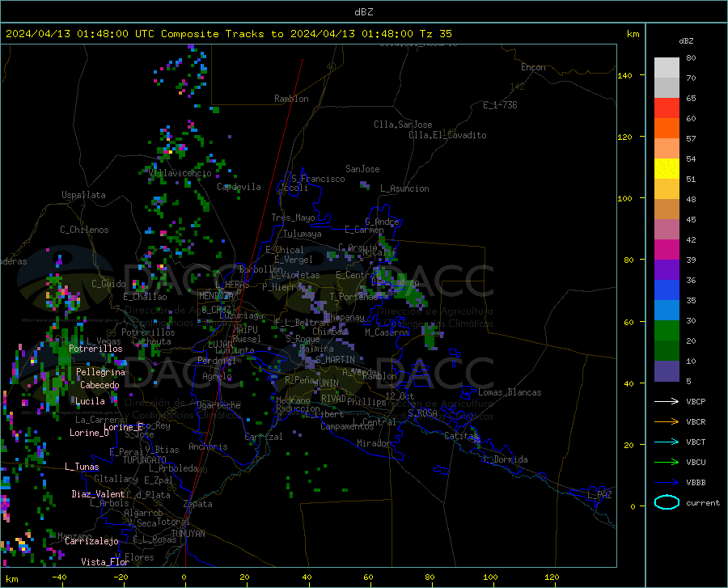
Task: Click the Ramblon label near top
Action: [x=291, y=99]
